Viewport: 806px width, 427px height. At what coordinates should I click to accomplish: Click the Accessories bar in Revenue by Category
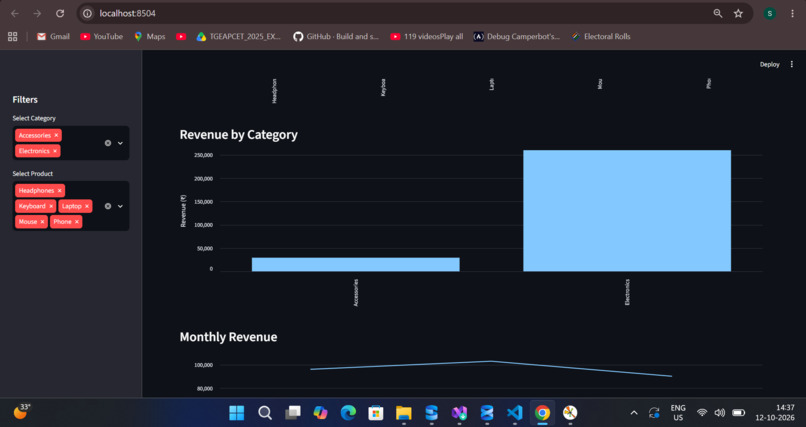pyautogui.click(x=355, y=265)
